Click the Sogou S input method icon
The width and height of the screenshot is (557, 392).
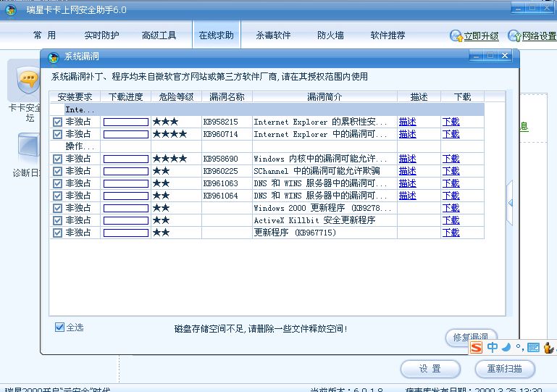point(476,347)
